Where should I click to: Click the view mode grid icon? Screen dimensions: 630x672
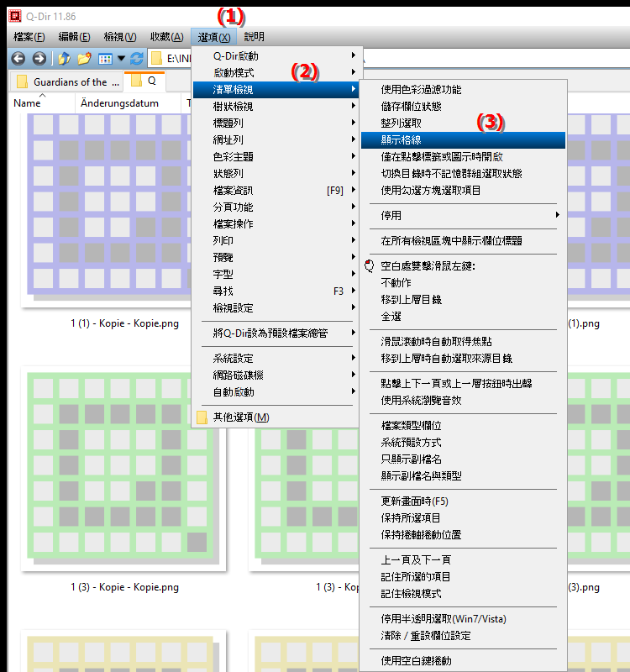(105, 59)
